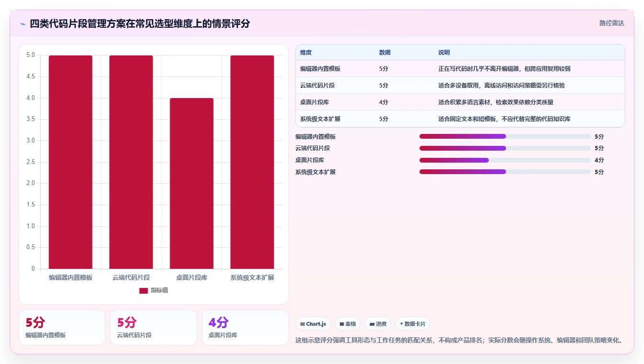Image resolution: width=644 pixels, height=364 pixels.
Task: Click the 表格 tag chip
Action: pyautogui.click(x=348, y=324)
